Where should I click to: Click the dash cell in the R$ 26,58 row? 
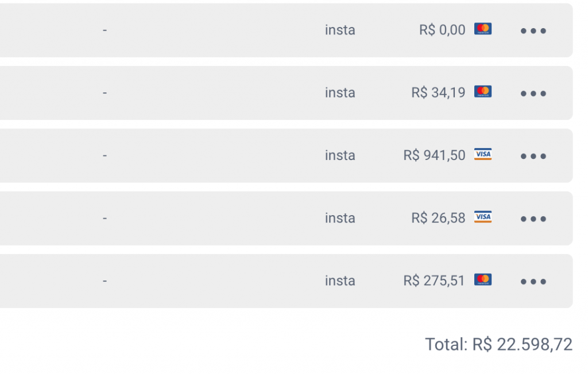pyautogui.click(x=105, y=218)
